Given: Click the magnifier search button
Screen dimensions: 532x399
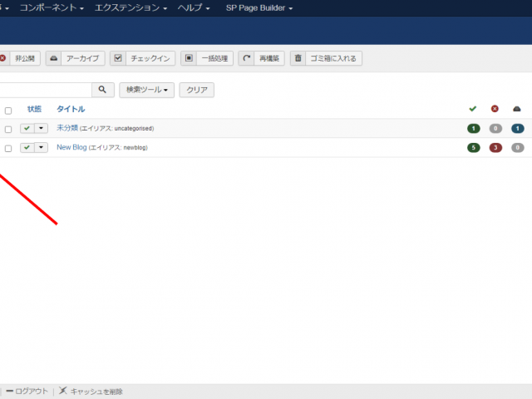Looking at the screenshot, I should (x=102, y=90).
